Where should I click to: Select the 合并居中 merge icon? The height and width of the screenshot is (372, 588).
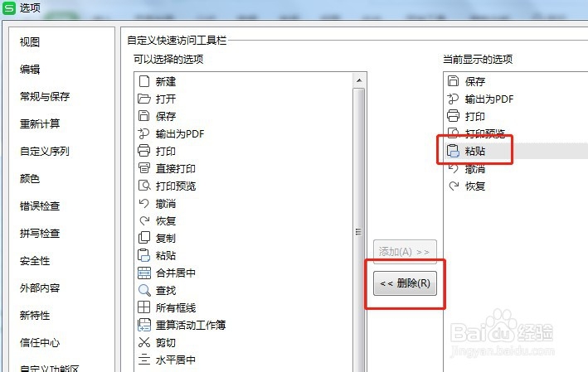(x=144, y=273)
